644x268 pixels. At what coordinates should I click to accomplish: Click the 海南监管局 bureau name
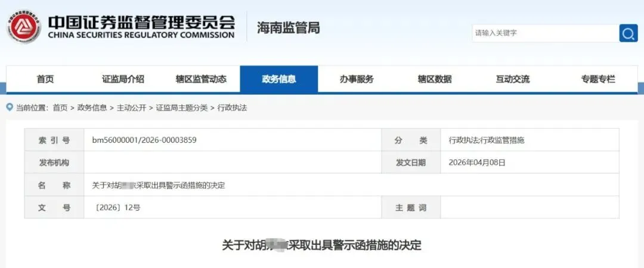[x=289, y=28]
